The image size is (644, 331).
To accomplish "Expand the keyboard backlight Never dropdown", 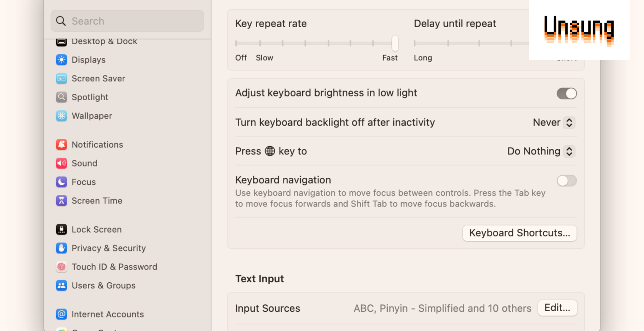I will click(554, 122).
